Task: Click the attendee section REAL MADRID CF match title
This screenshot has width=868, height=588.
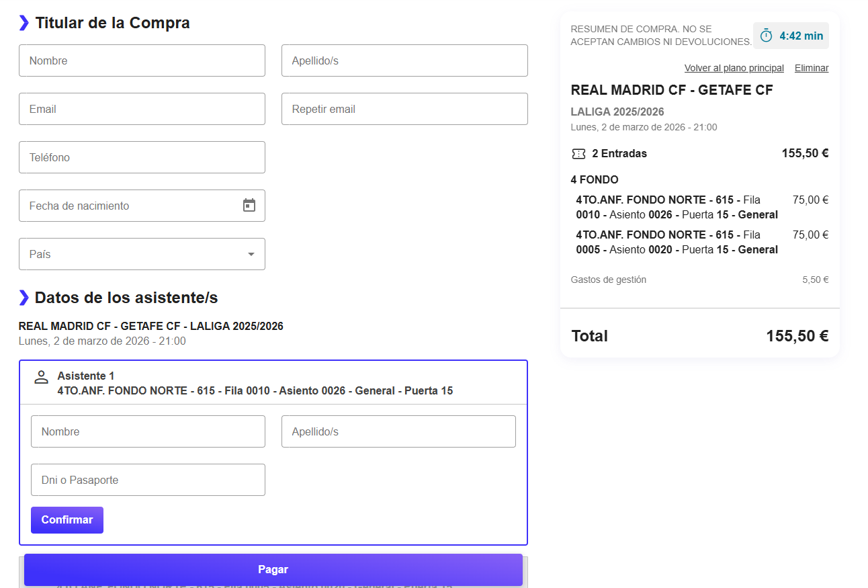Action: point(151,327)
